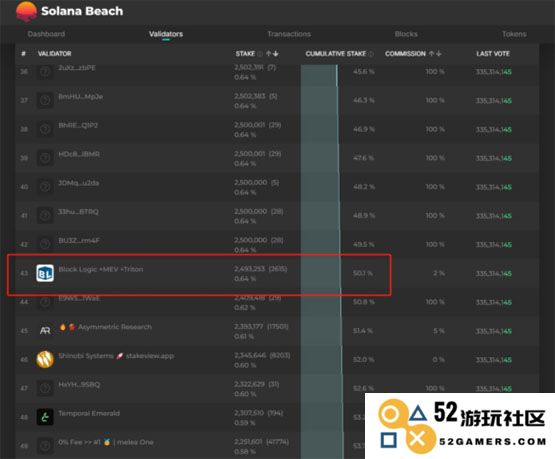
Task: Click the placeholder avatar for row 41
Action: (x=45, y=215)
